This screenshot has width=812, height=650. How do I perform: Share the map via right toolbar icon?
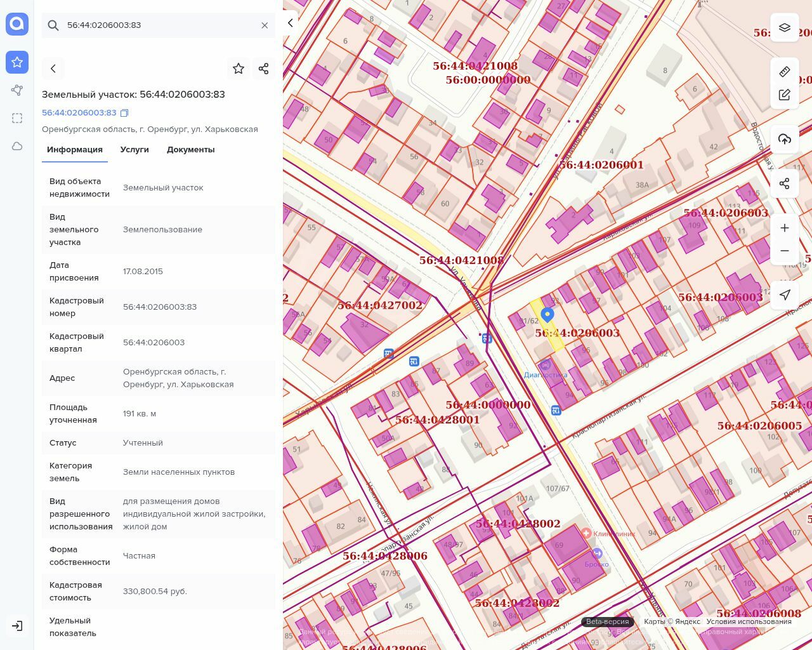tap(785, 183)
